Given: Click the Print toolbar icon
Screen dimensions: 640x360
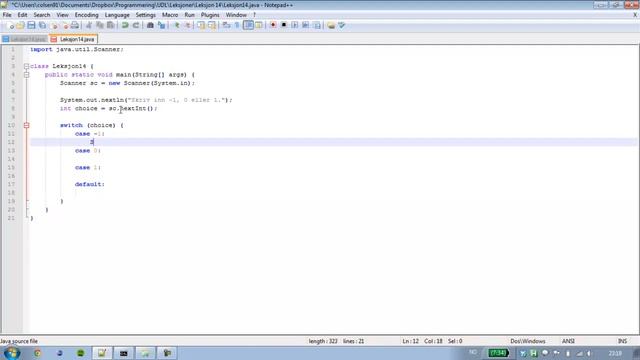Looking at the screenshot, I should (75, 25).
